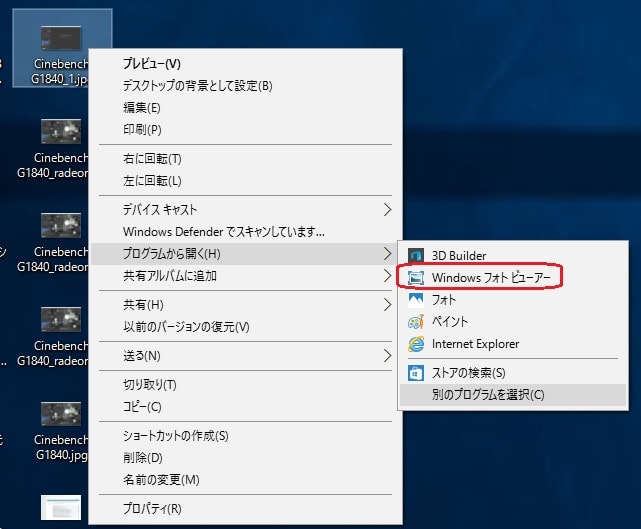
Task: Expand the 共有アルバムに追加 submenu arrow
Action: (x=387, y=276)
